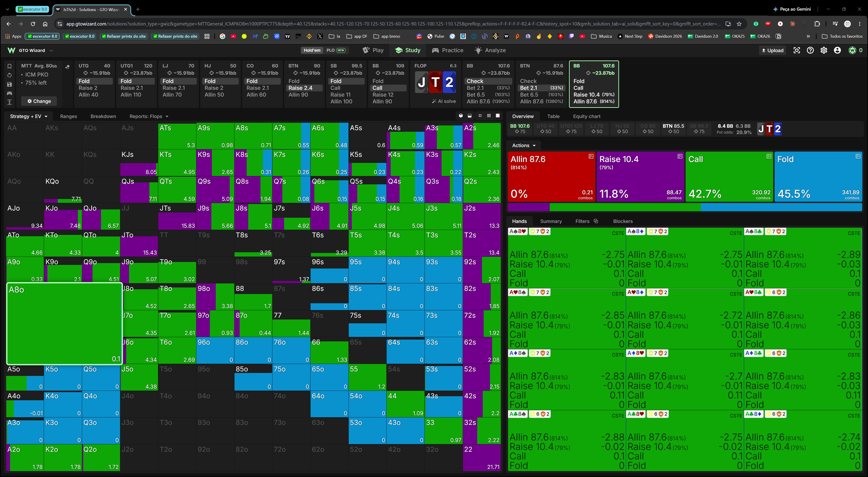Click the note icon on the Allin 87.6 card
868x477 pixels.
point(591,156)
